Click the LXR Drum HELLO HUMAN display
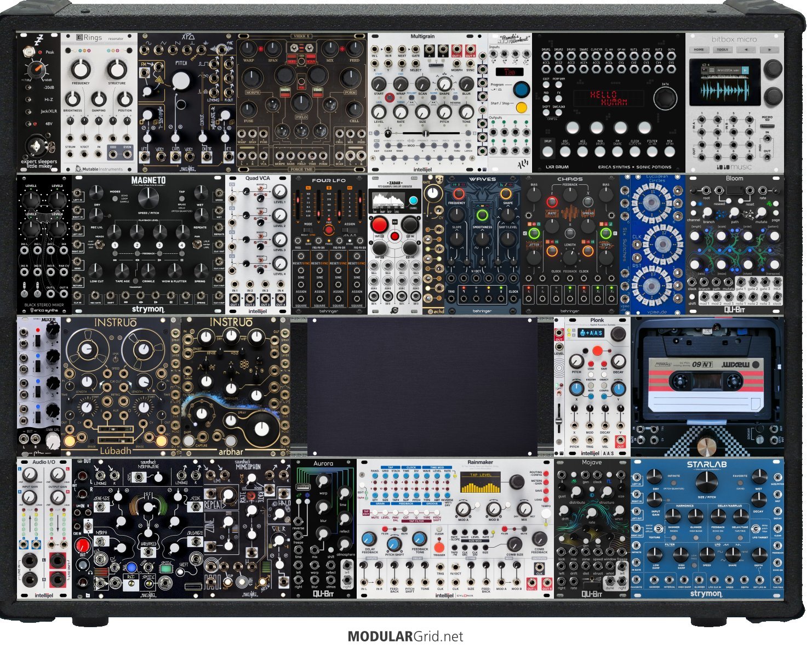 point(609,99)
